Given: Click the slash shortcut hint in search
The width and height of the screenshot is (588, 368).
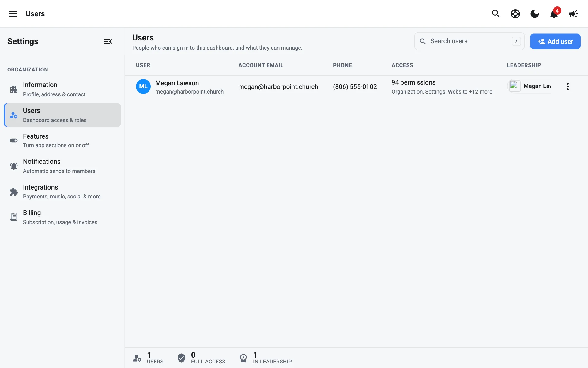Looking at the screenshot, I should click(x=516, y=41).
